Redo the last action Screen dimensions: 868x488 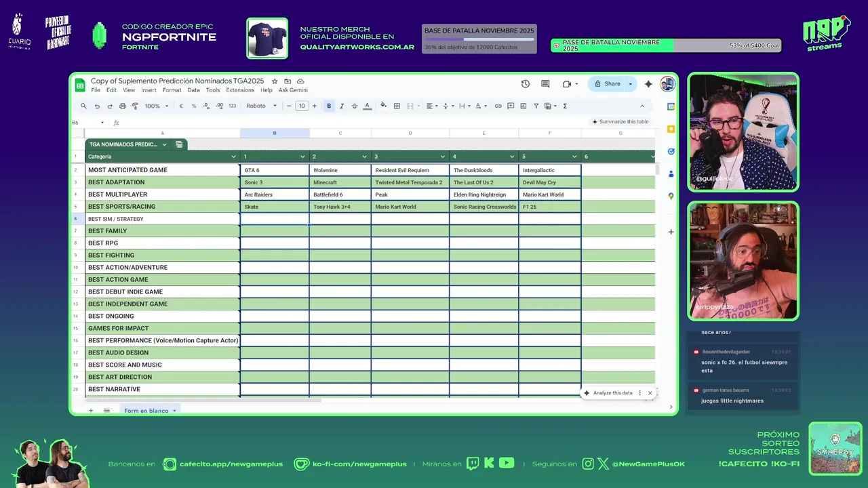coord(109,106)
